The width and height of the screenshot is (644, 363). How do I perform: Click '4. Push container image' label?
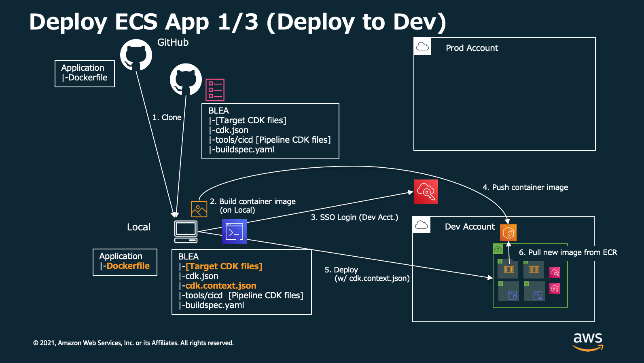point(525,187)
